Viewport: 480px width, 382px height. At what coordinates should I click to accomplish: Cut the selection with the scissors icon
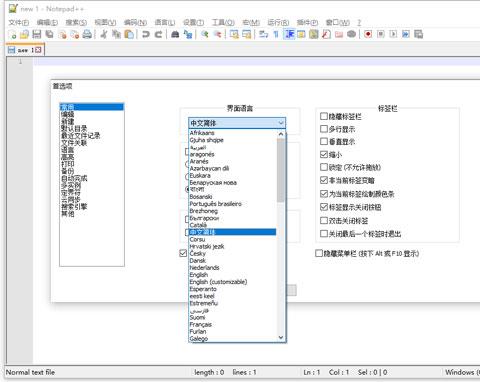pos(104,34)
